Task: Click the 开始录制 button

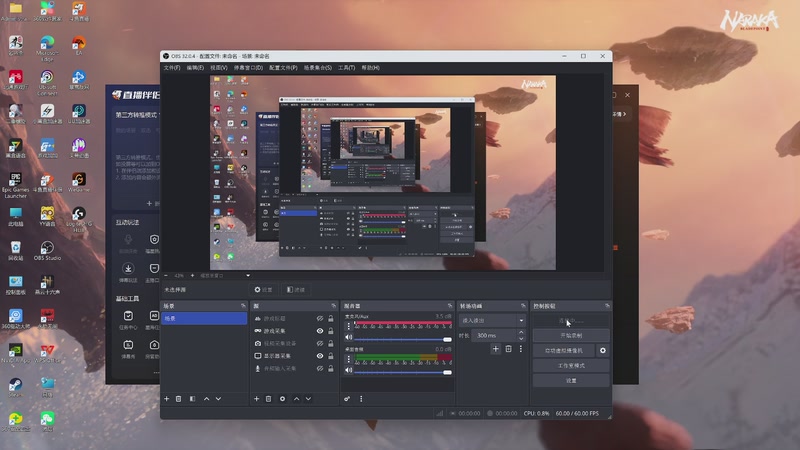Action: coord(571,335)
